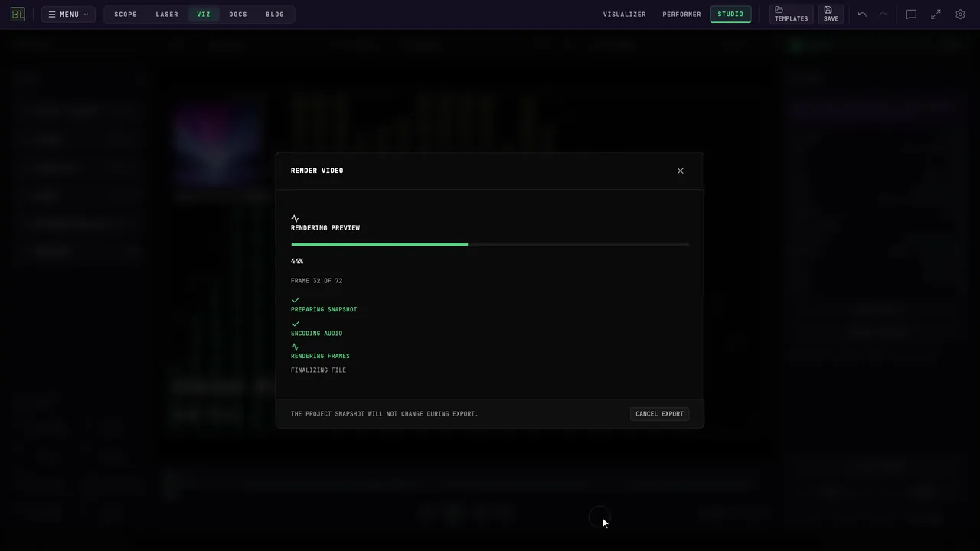This screenshot has width=980, height=551.
Task: Click the undo arrow icon
Action: click(862, 15)
